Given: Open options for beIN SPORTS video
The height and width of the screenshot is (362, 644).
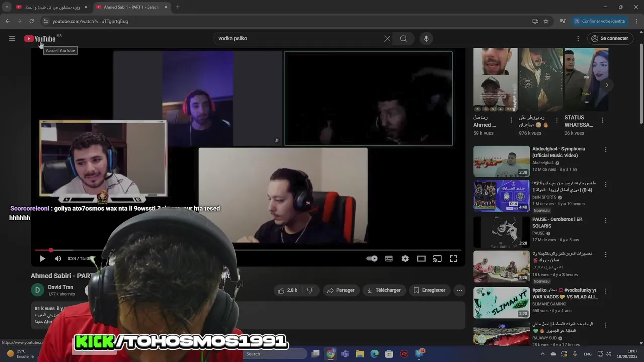Looking at the screenshot, I should tap(606, 184).
